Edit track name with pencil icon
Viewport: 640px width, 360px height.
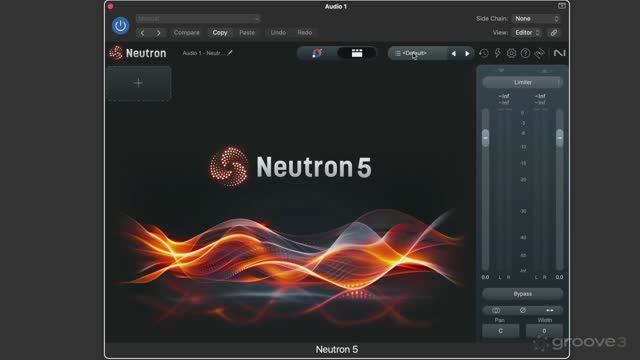point(230,53)
